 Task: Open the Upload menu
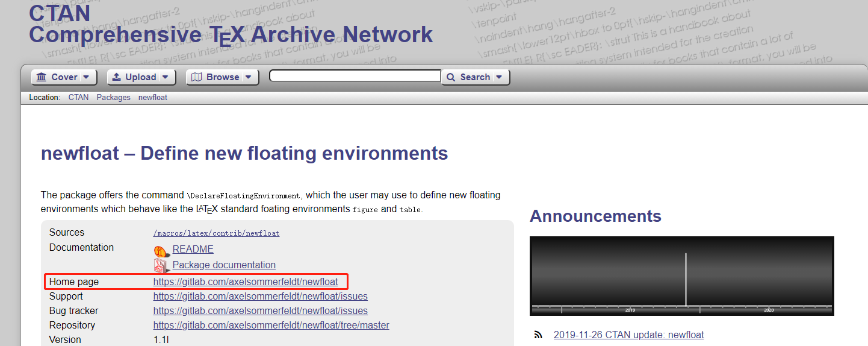(x=141, y=77)
